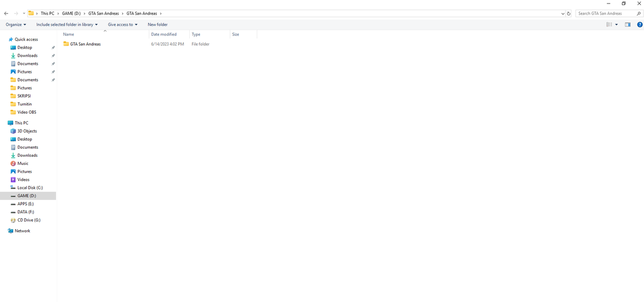The image size is (644, 302).
Task: Open Local Disk (C:) drive
Action: coord(30,187)
